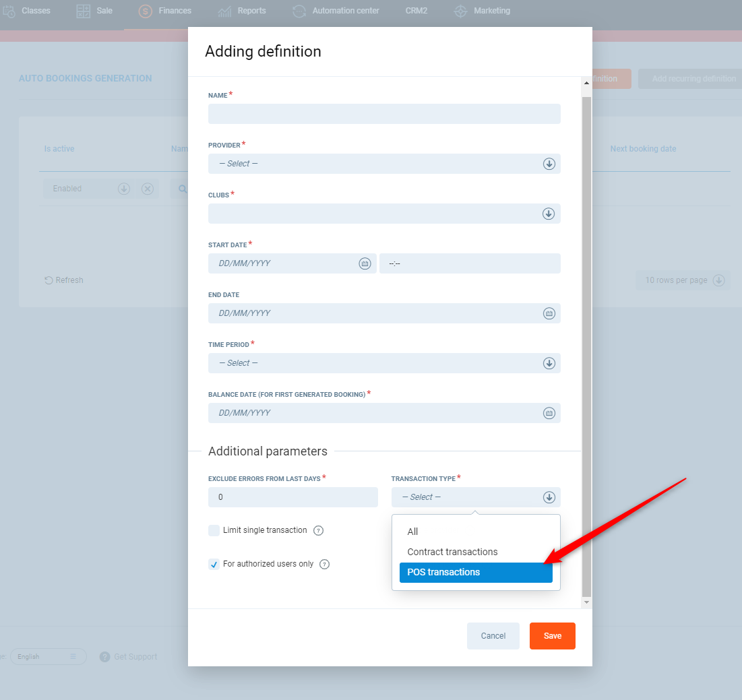The height and width of the screenshot is (700, 742).
Task: Clear the Is active filter with X icon
Action: 148,189
